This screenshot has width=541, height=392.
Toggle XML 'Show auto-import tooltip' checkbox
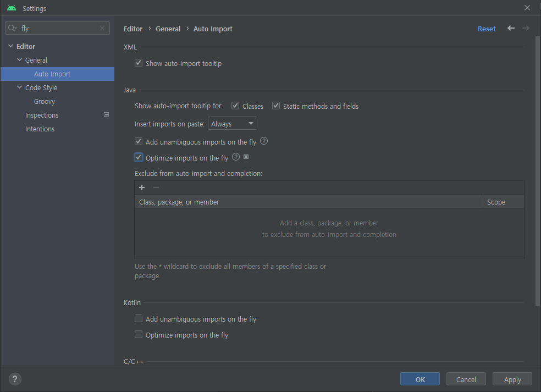coord(139,63)
